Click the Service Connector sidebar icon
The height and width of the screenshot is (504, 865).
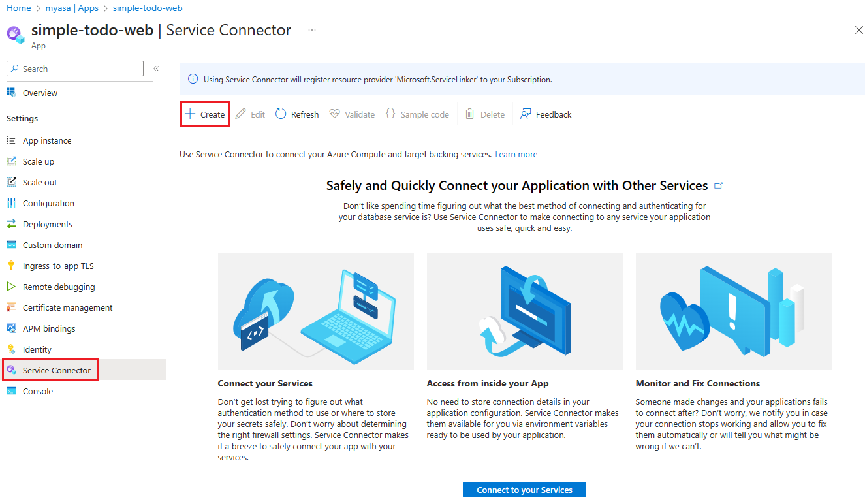pyautogui.click(x=11, y=370)
